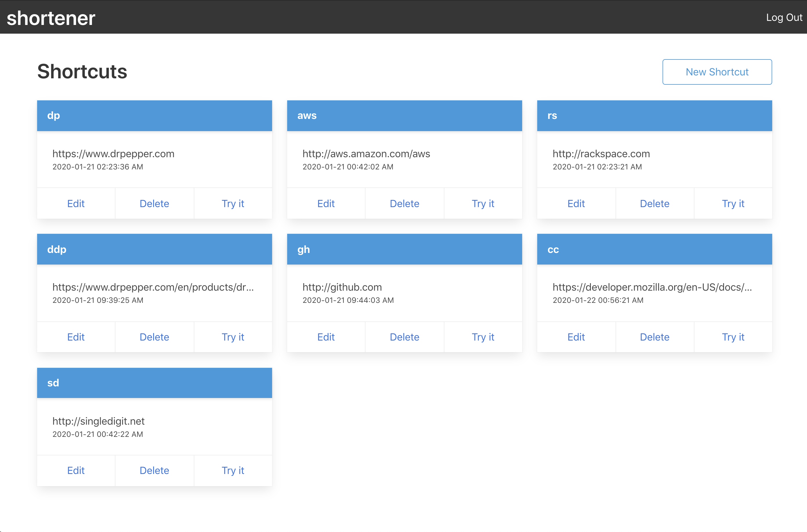Select the cc card header
This screenshot has width=807, height=532.
(654, 249)
